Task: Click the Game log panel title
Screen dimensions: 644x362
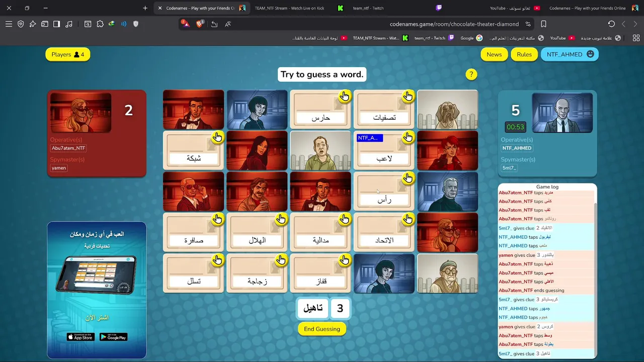Action: [547, 187]
